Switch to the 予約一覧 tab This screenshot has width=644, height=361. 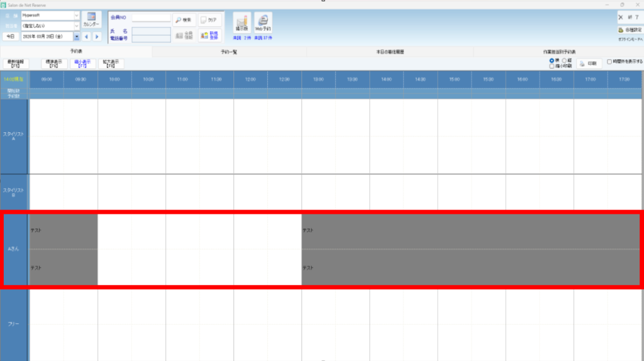[229, 52]
